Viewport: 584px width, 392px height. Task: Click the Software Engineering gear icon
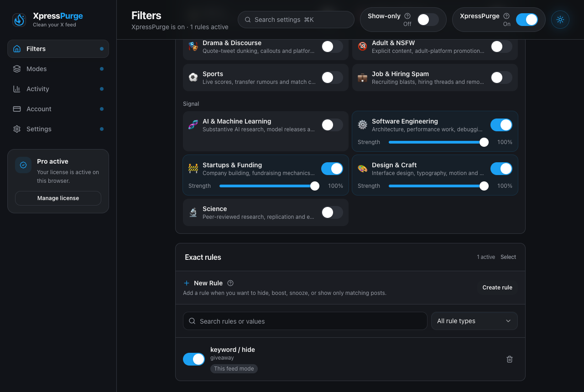pos(363,125)
